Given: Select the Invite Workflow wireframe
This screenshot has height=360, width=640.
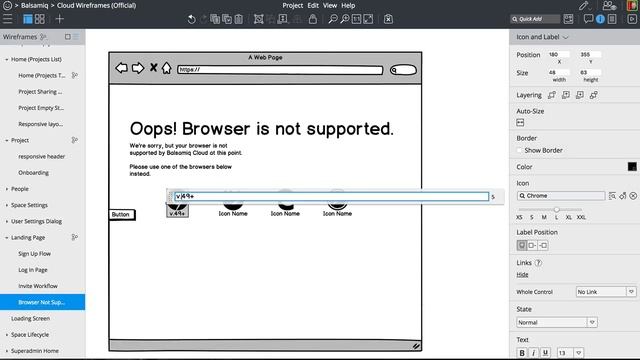Looking at the screenshot, I should coord(38,286).
